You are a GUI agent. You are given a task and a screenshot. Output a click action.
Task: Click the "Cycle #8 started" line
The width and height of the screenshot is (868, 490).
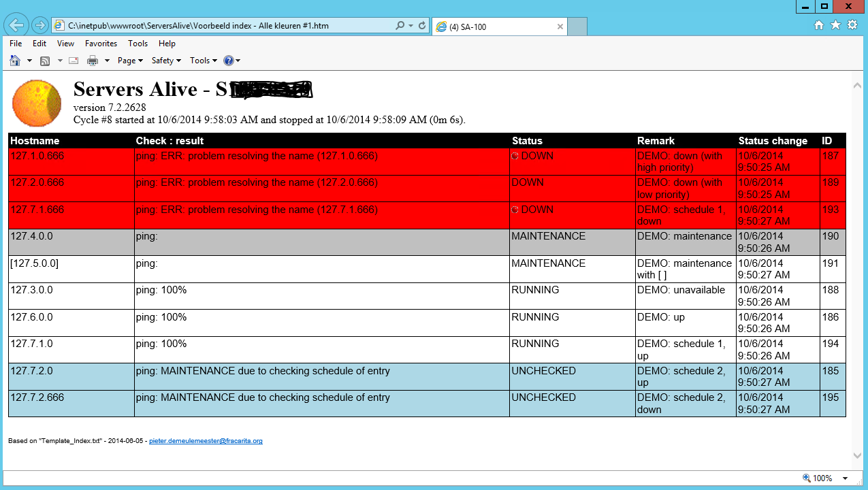pyautogui.click(x=270, y=120)
